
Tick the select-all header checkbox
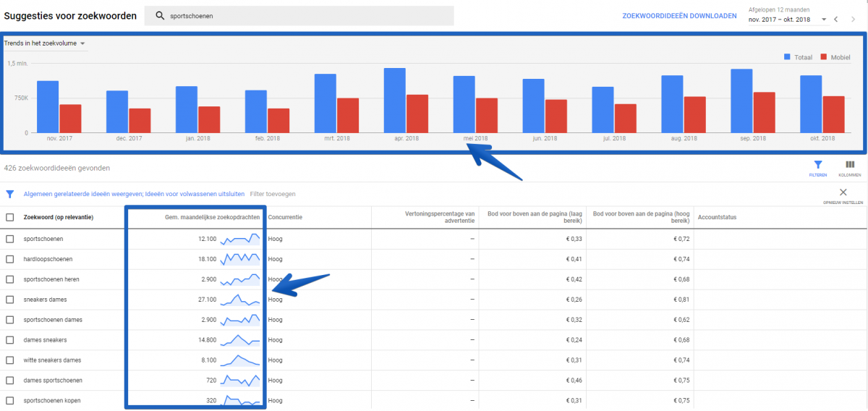[x=10, y=217]
